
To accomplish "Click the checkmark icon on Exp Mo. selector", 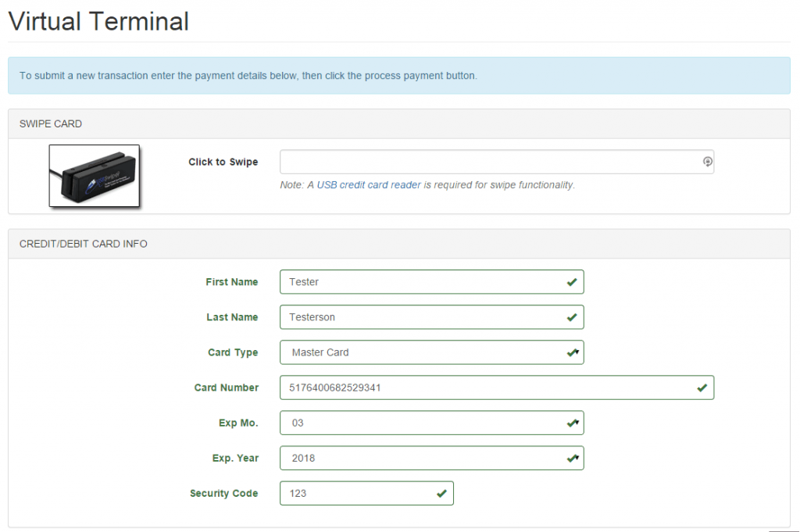I will [570, 423].
